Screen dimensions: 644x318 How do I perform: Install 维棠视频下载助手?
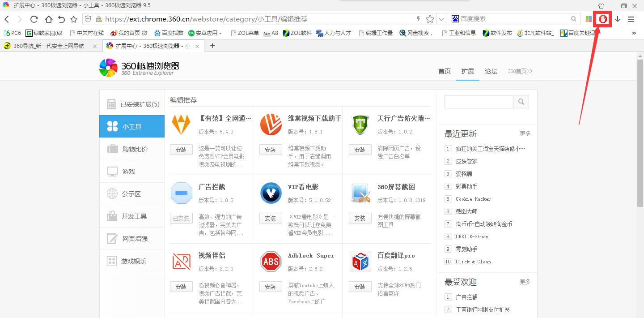[x=271, y=150]
